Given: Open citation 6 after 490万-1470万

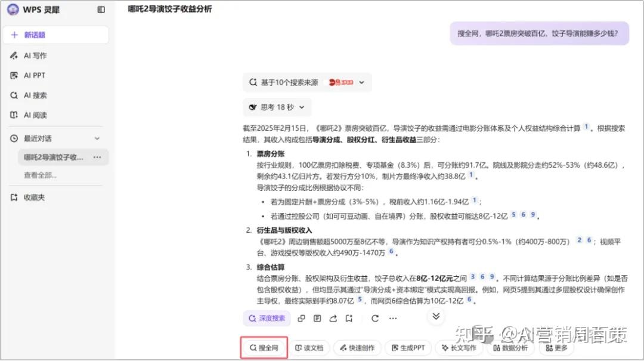Looking at the screenshot, I should click(x=391, y=251).
